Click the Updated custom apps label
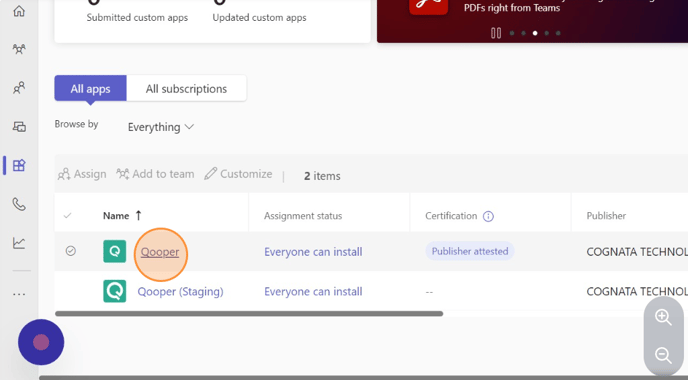This screenshot has height=380, width=688. (259, 18)
